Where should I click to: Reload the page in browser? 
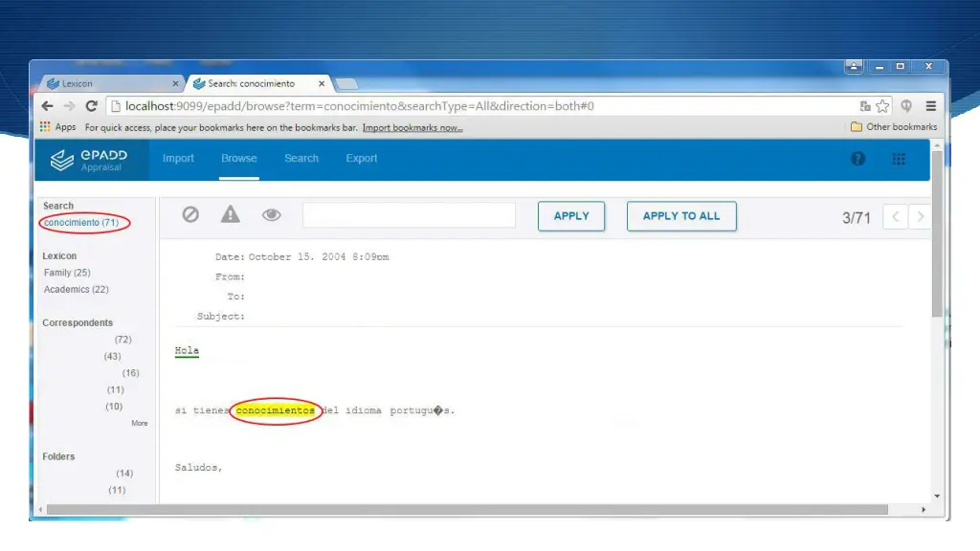point(92,106)
